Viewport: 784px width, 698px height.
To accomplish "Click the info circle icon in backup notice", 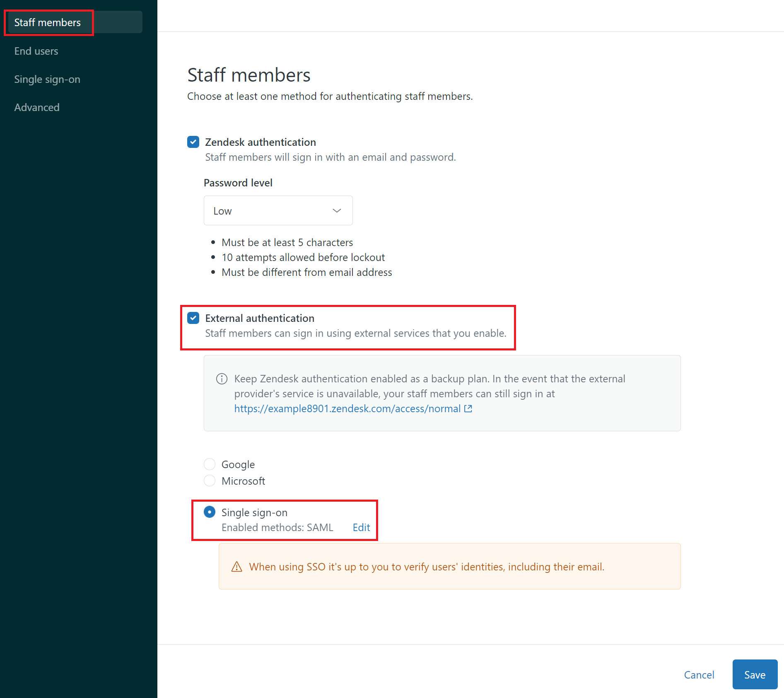I will pyautogui.click(x=222, y=379).
